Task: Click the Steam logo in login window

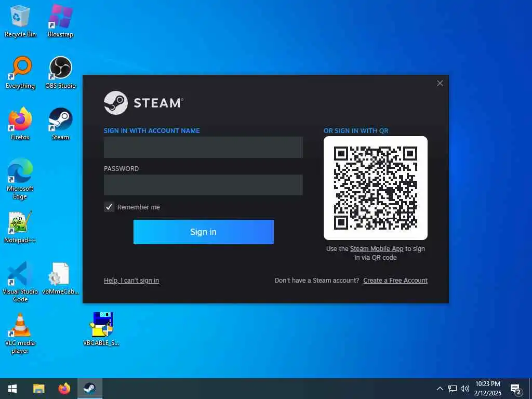Action: pos(143,102)
